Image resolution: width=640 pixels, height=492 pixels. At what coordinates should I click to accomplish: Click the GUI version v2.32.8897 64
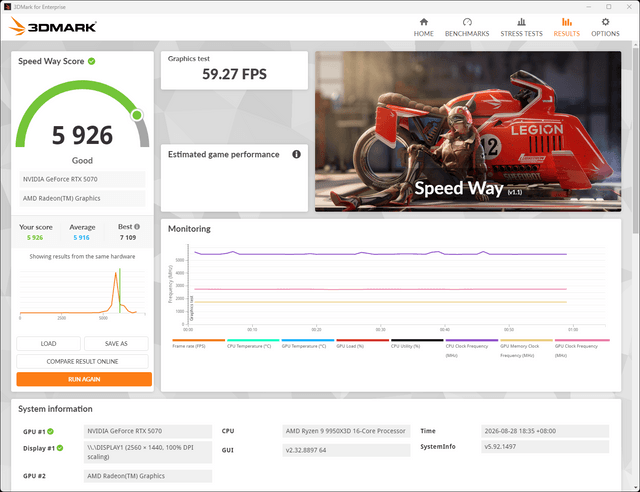coord(346,450)
